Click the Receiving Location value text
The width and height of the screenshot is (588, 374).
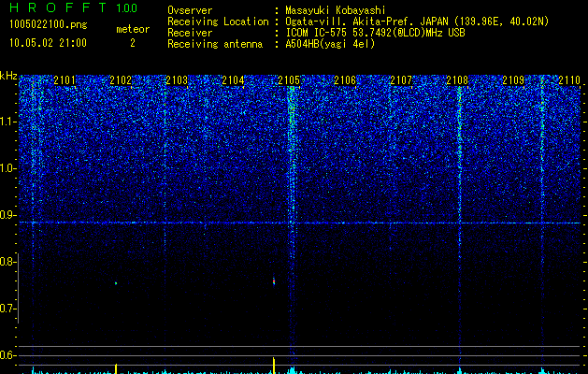417,22
